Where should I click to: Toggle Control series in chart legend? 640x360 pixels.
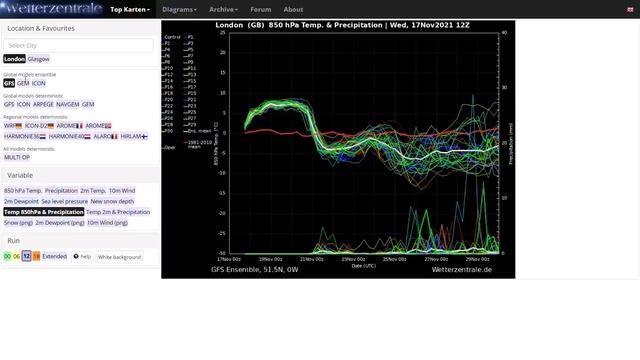pyautogui.click(x=172, y=37)
